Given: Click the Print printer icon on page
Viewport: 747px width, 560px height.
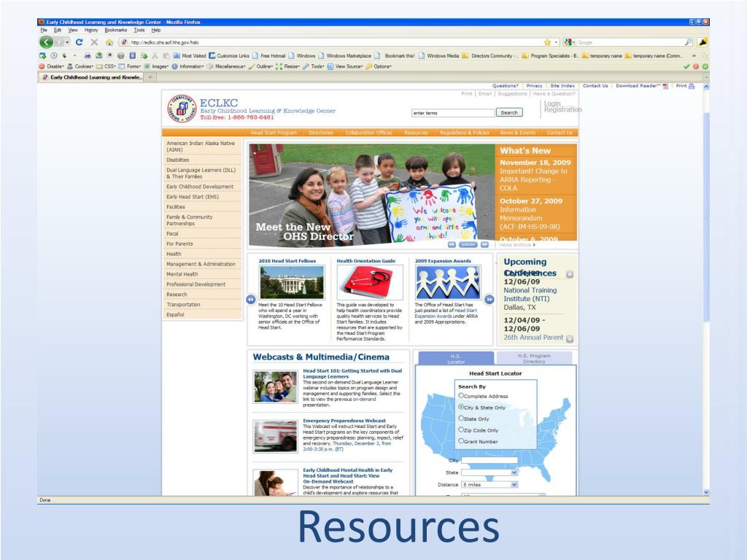Looking at the screenshot, I should [x=692, y=86].
